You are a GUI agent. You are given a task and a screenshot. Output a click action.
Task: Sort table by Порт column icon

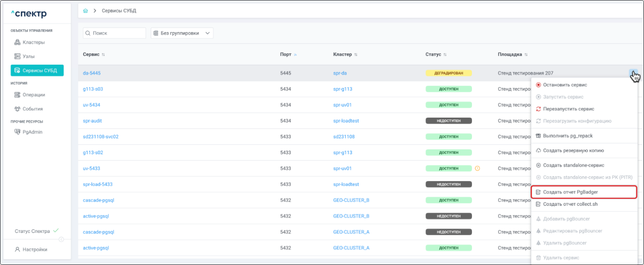[295, 55]
